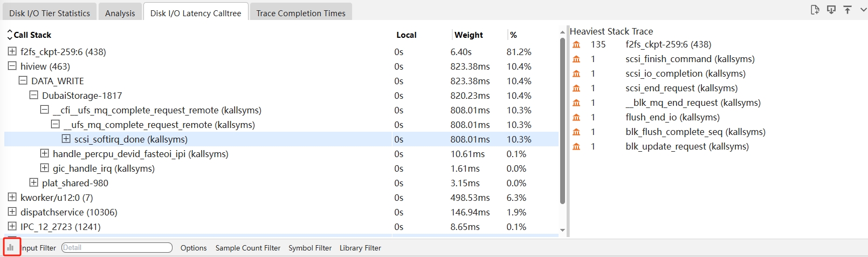Expand the scsi_softirq_done (kallsyms) node
Screen dimensions: 868x257
66,139
